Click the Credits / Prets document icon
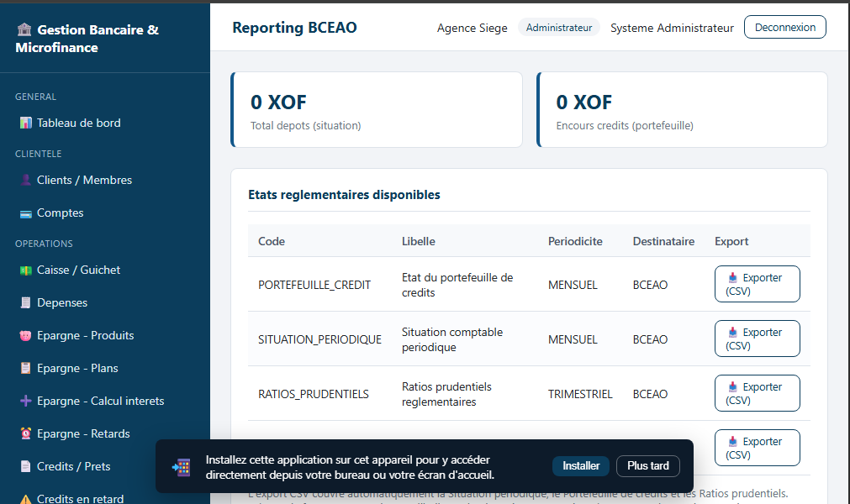Viewport: 850px width, 504px height. pyautogui.click(x=25, y=467)
